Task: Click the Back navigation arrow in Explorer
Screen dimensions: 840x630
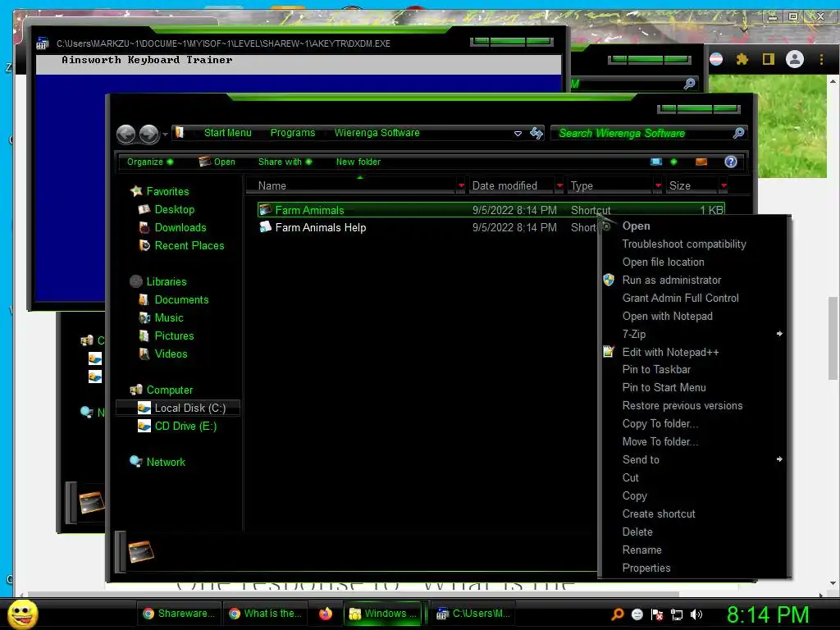Action: [x=126, y=134]
